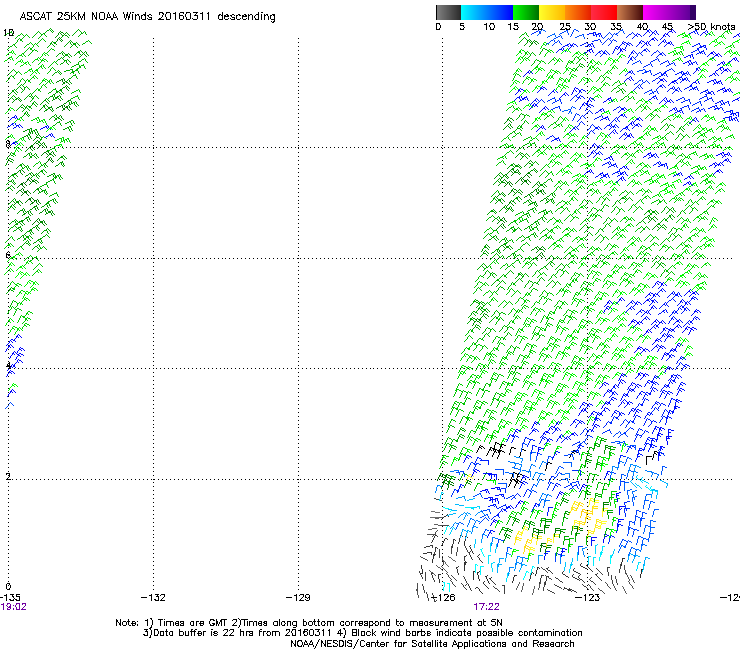Click the '>50 knots' legend label
This screenshot has height=650, width=740.
point(711,27)
